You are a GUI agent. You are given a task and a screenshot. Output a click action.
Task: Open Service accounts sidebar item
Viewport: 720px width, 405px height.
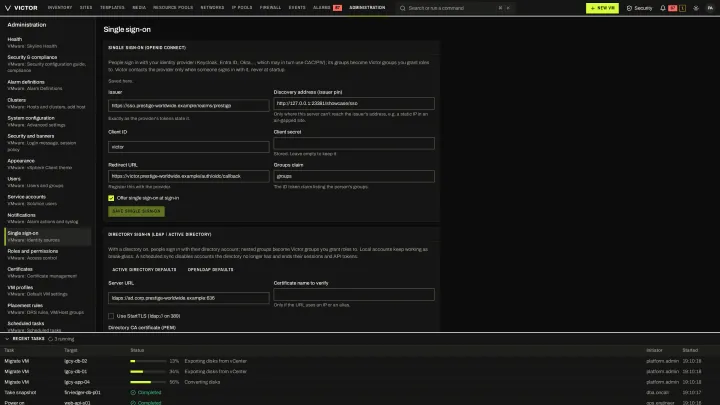pos(48,200)
